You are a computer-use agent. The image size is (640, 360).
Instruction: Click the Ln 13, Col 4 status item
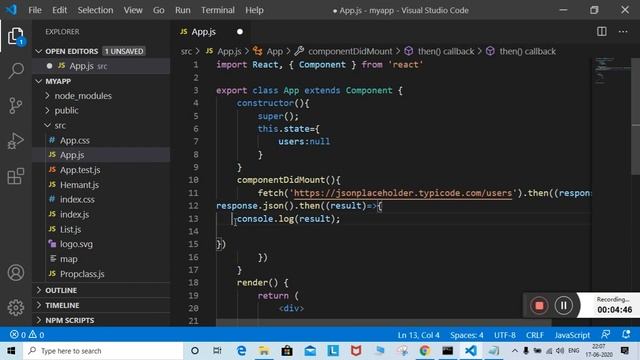coord(418,335)
